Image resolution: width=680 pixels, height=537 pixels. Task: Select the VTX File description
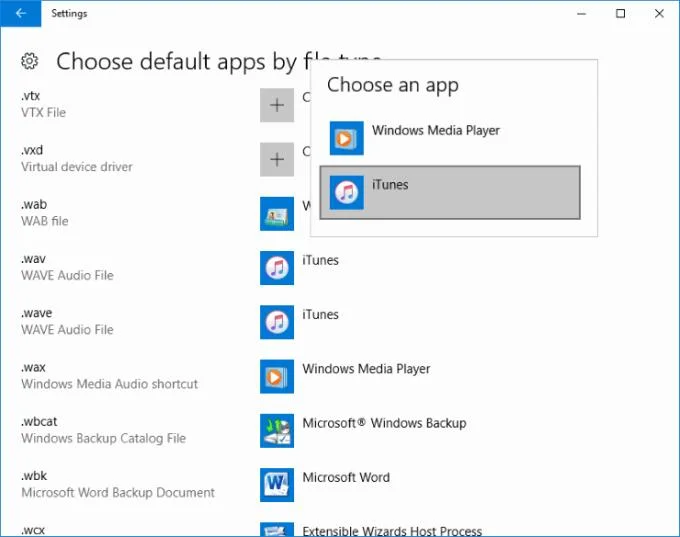[43, 113]
